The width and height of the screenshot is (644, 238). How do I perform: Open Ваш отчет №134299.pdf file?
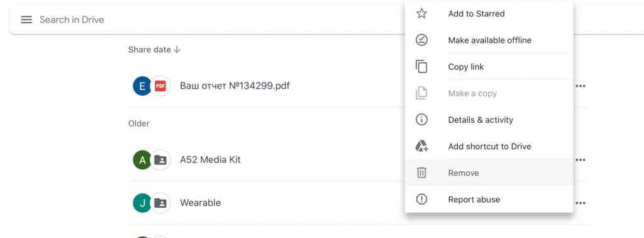click(235, 86)
